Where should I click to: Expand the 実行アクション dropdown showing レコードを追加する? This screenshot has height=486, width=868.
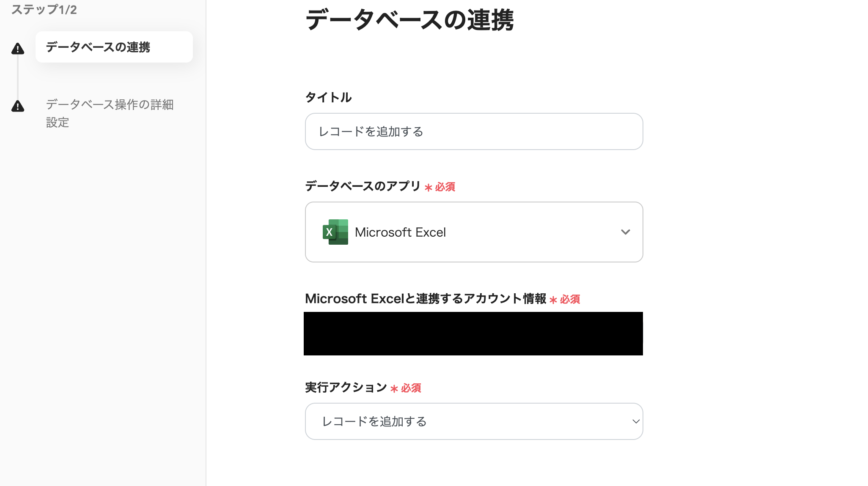[x=474, y=421]
